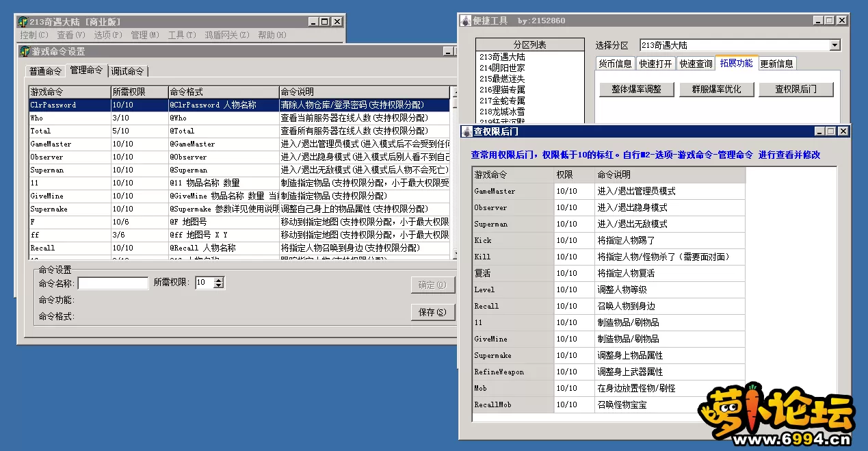Select the 拓展功能 tab
This screenshot has height=451, width=868.
tap(737, 62)
